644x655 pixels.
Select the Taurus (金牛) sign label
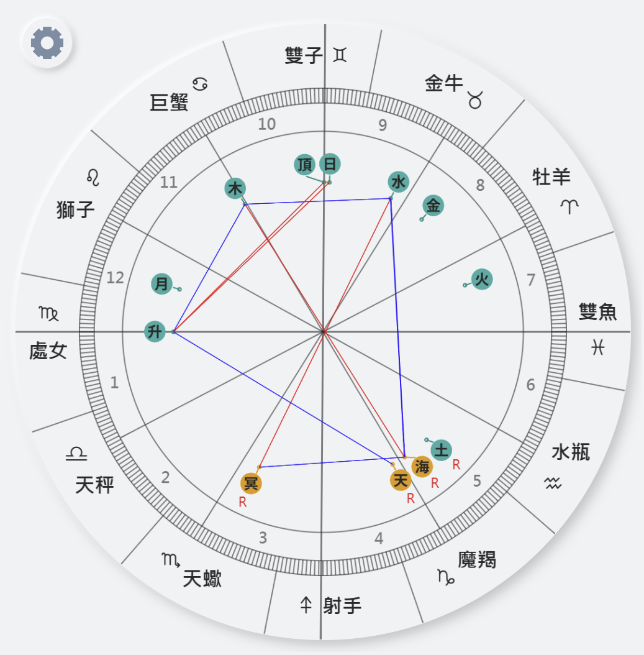444,83
